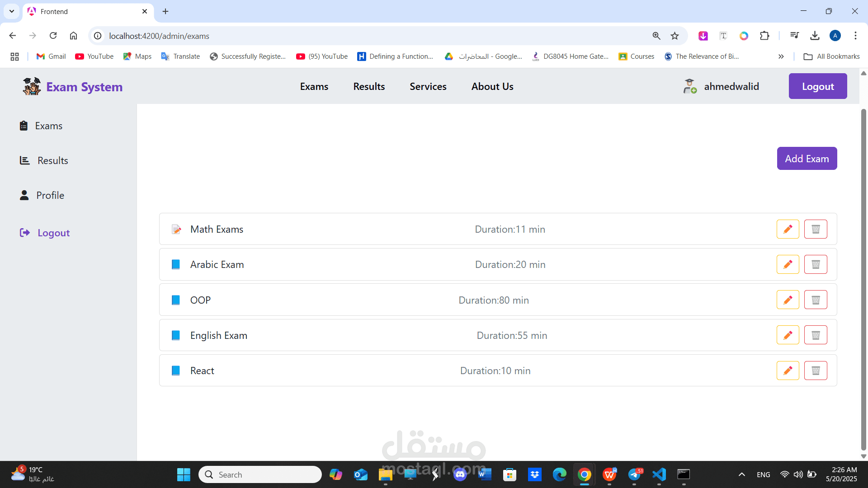Click trash icon for English Exam
The height and width of the screenshot is (488, 868).
click(x=816, y=335)
